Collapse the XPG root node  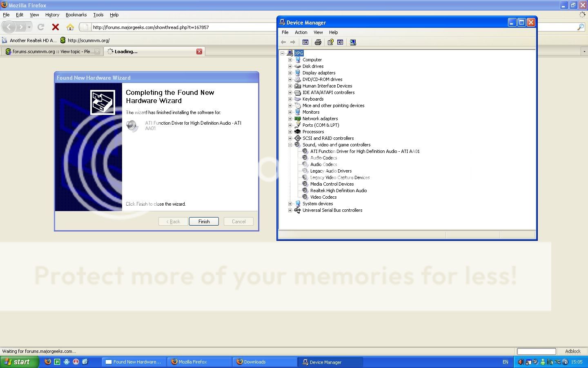[x=282, y=53]
